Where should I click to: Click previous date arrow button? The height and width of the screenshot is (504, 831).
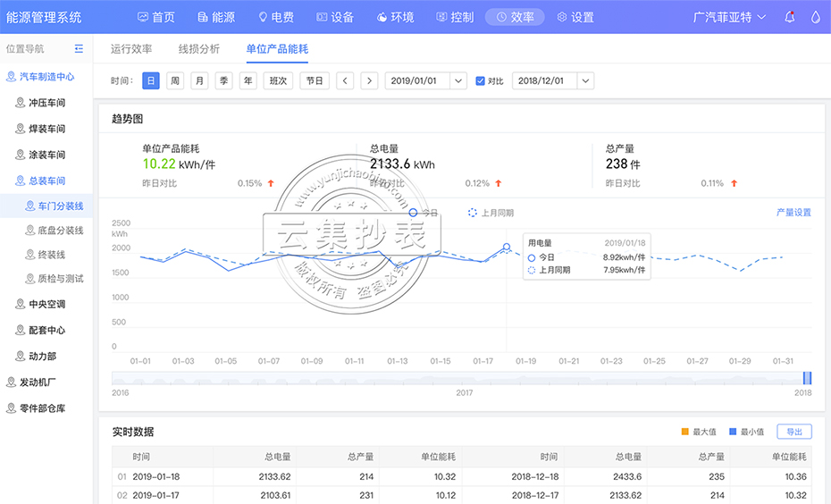(345, 80)
